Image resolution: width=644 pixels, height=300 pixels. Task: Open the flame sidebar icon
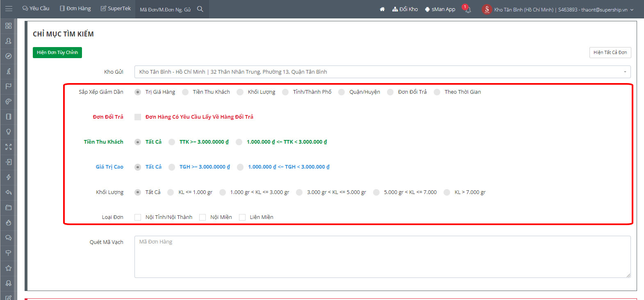coord(8,223)
